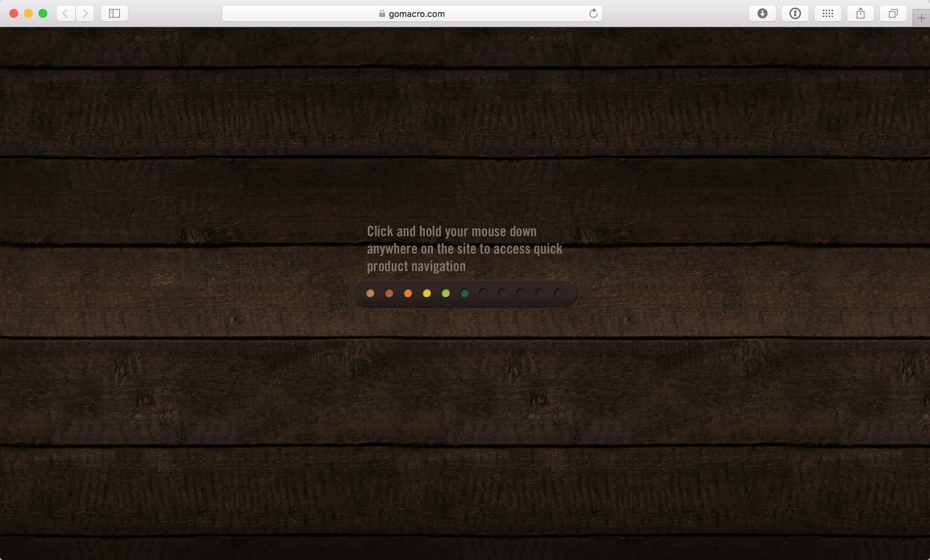Screen dimensions: 930x560
Task: Click the back navigation arrow
Action: pos(65,13)
